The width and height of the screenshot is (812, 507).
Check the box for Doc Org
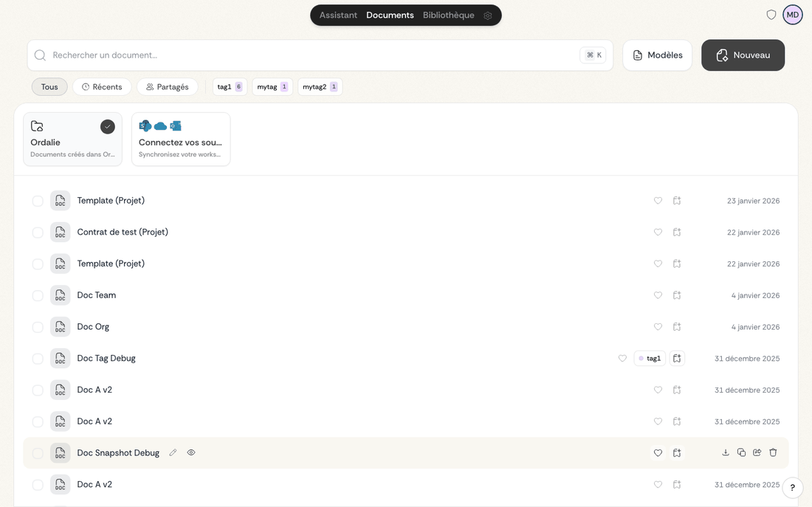[x=38, y=327]
